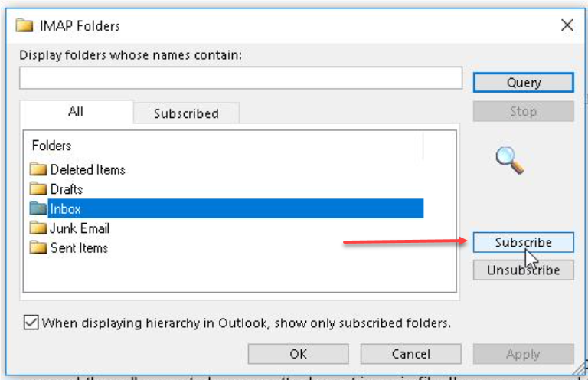588x380 pixels.
Task: Cancel the IMAP Folders dialog
Action: [x=410, y=354]
